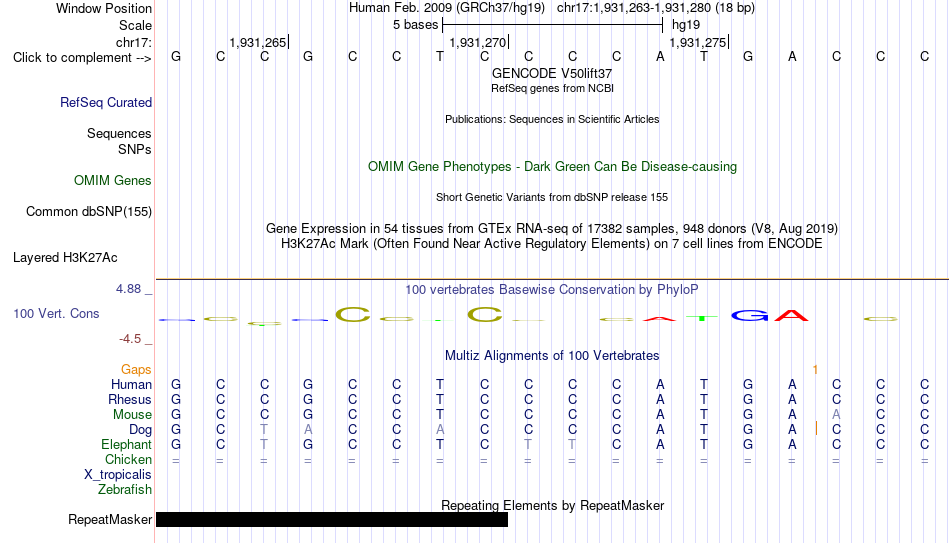Select the X_tropicalis species row label
The height and width of the screenshot is (543, 950).
[x=118, y=475]
